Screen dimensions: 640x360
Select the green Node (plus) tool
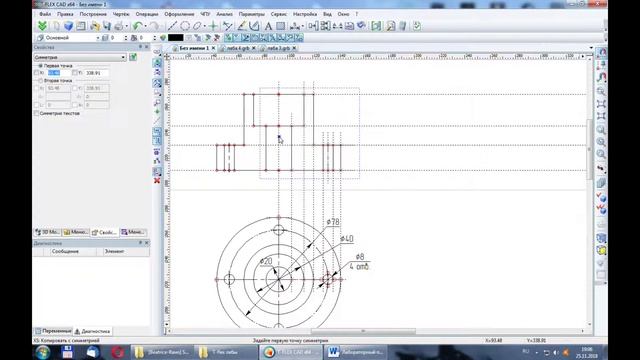(x=213, y=26)
